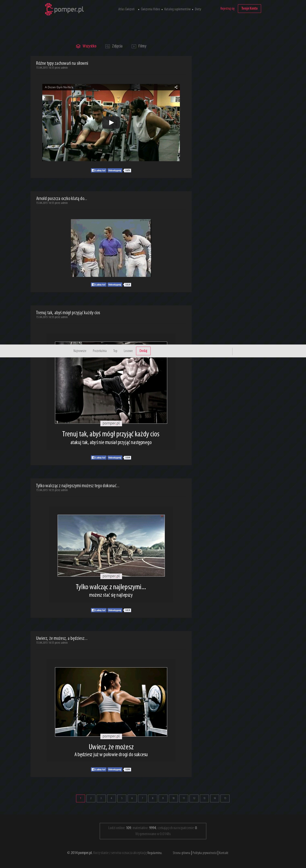The width and height of the screenshot is (306, 868).
Task: Open post title Tylko walcząc z najlepszymi możesz tego dokonać...
Action: [x=78, y=486]
